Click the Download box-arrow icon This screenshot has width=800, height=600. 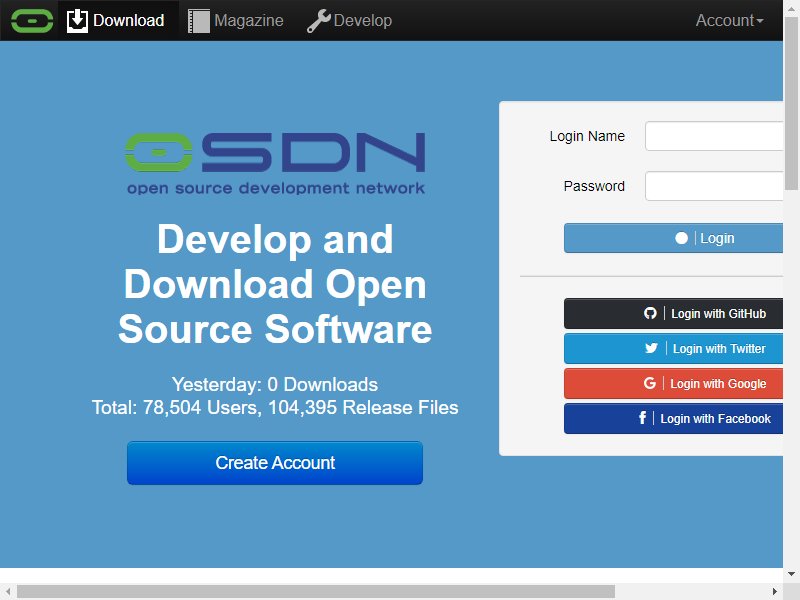pos(78,21)
